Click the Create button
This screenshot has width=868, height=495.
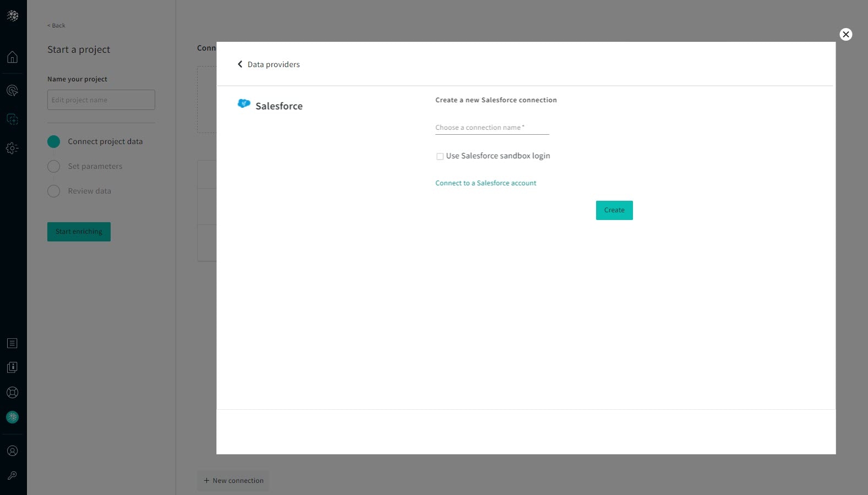tap(614, 210)
